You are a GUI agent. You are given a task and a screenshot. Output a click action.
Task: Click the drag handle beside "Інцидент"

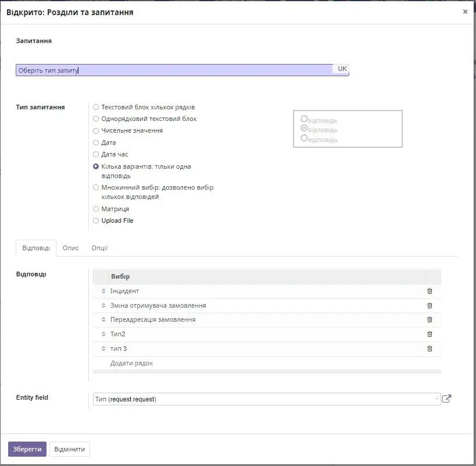[x=103, y=290]
